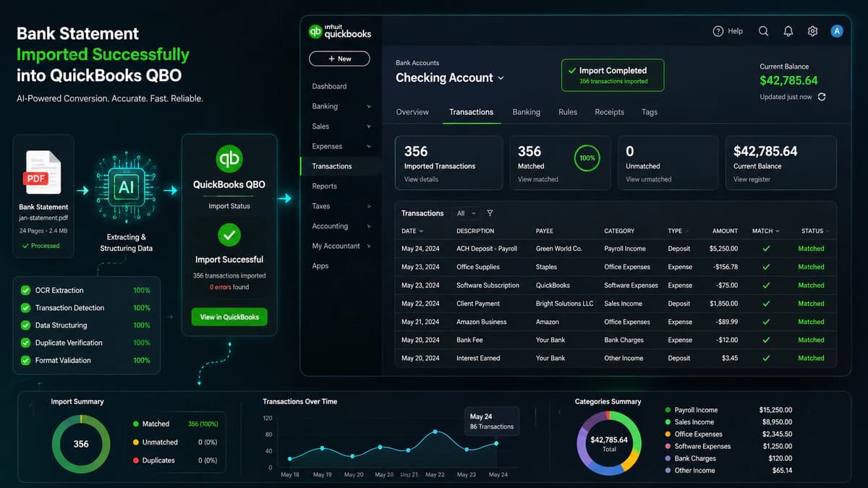Click the checkmark icon in Import Completed badge

click(x=573, y=71)
